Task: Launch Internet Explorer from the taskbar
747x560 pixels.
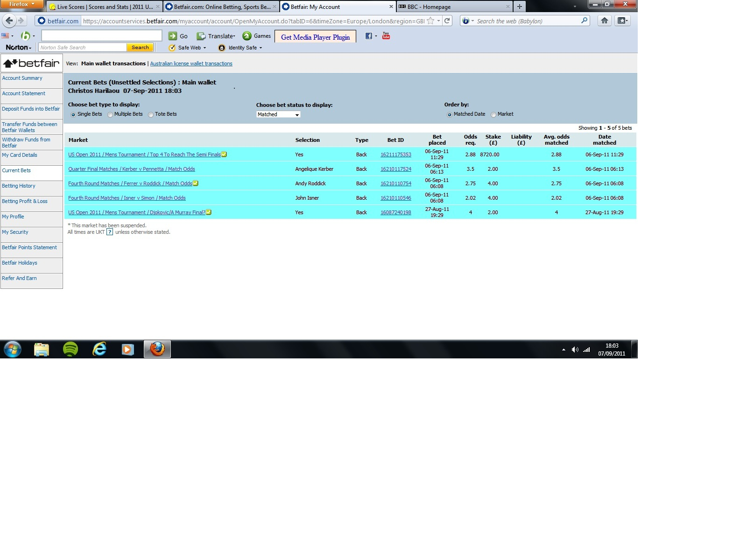Action: click(99, 349)
